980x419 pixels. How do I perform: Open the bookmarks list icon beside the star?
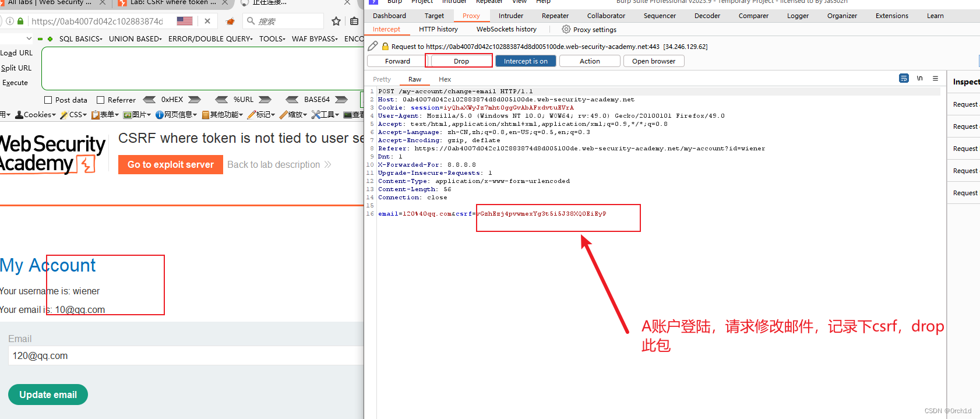pos(354,22)
